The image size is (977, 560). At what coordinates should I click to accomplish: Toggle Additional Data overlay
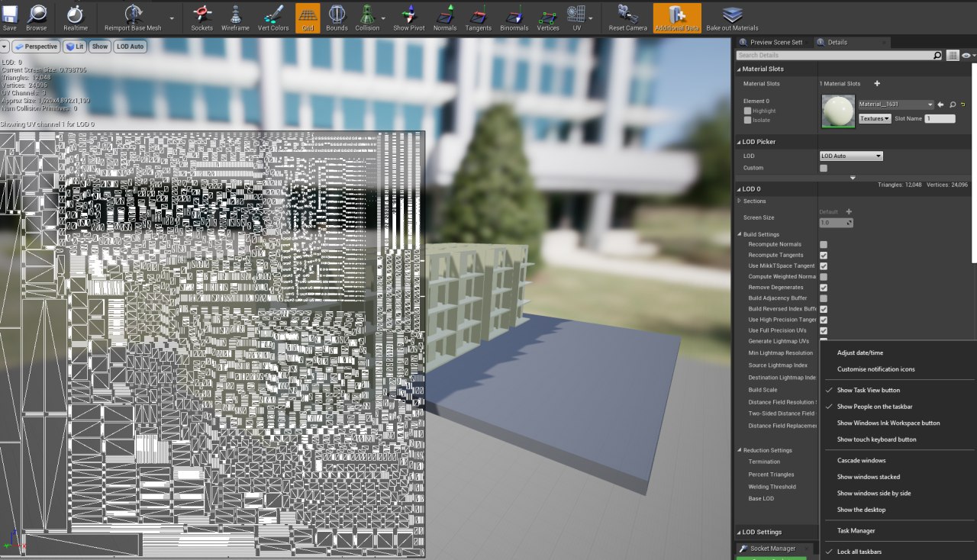pyautogui.click(x=677, y=17)
